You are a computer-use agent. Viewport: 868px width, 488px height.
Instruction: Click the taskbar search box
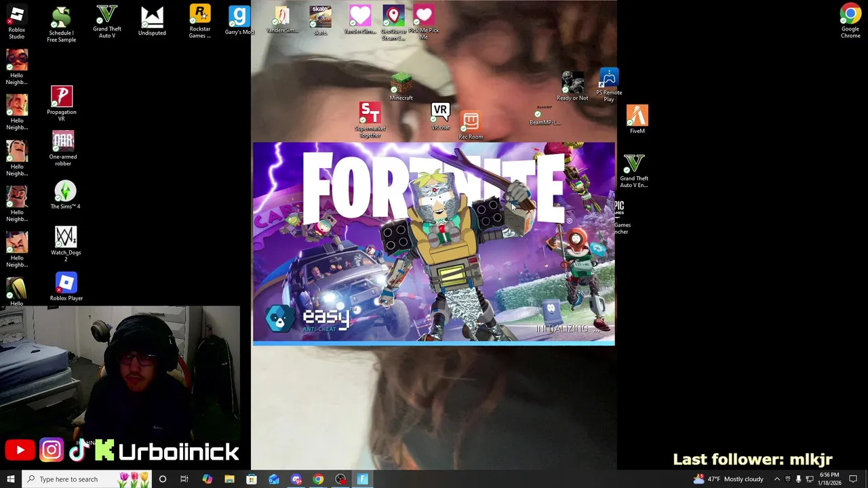87,479
